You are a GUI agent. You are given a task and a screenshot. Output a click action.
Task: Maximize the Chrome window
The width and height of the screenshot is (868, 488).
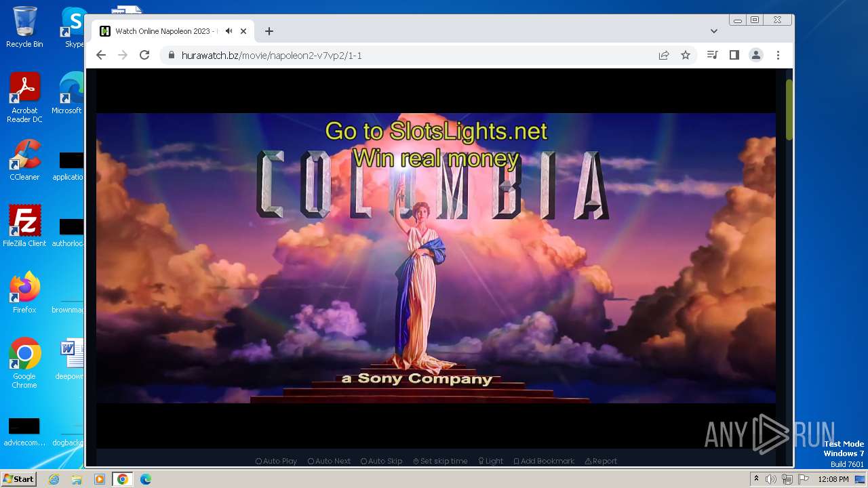pyautogui.click(x=755, y=20)
